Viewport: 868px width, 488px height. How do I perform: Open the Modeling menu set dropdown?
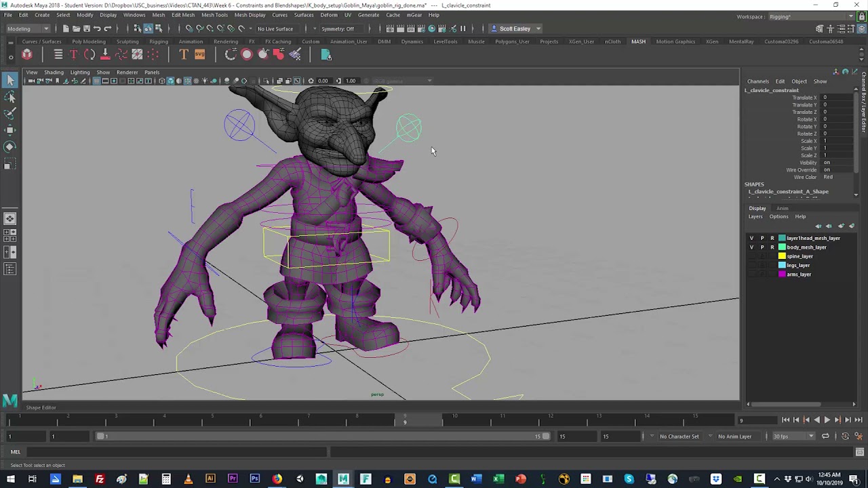27,28
